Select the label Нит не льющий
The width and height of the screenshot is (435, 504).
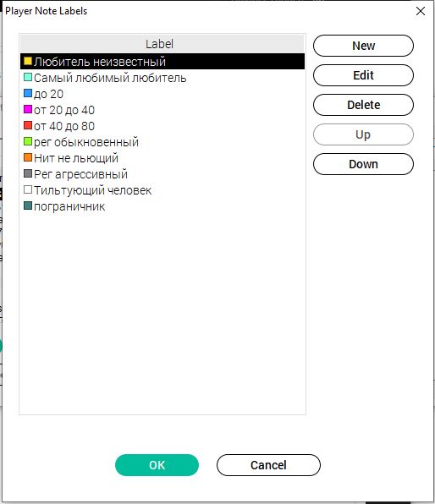point(76,158)
